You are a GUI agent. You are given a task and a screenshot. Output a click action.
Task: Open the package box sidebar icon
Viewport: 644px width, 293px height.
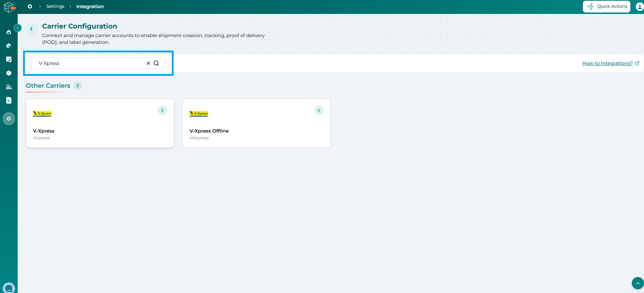pyautogui.click(x=9, y=46)
